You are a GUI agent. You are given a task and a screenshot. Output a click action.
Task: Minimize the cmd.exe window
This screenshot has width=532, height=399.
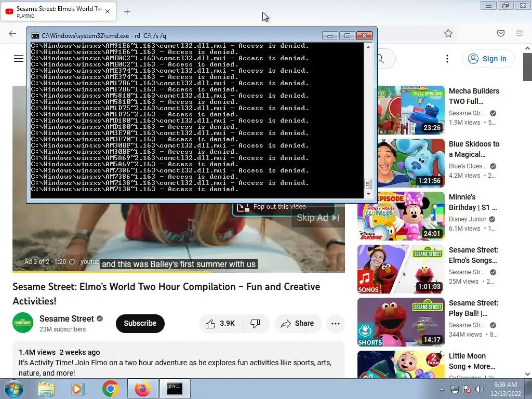(330, 36)
